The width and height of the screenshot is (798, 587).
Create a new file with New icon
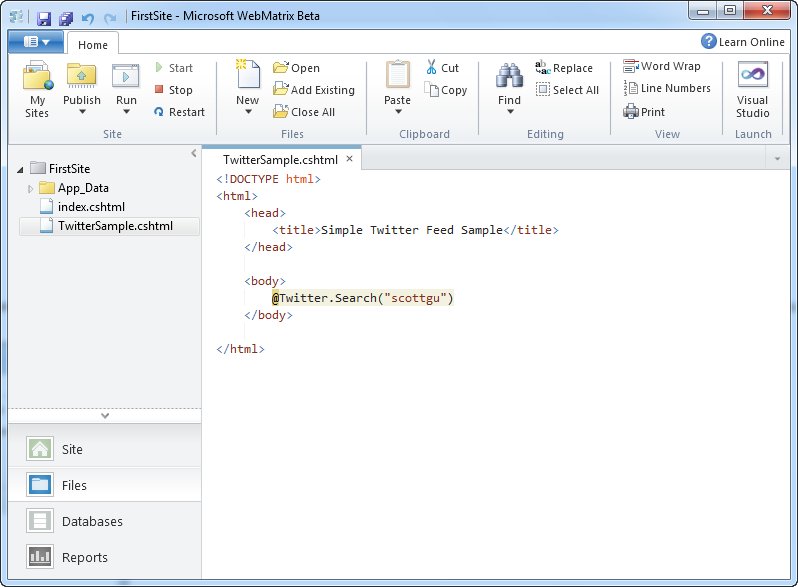pyautogui.click(x=248, y=74)
